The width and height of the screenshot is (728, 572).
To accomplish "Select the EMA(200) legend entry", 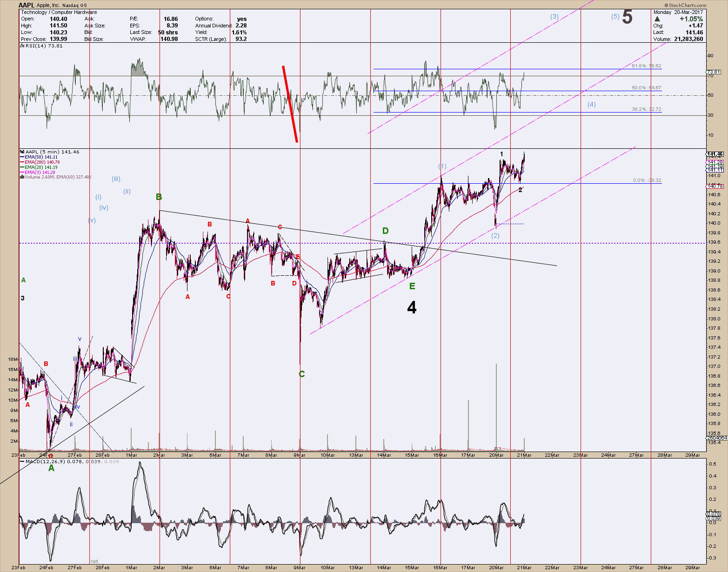I will [42, 162].
